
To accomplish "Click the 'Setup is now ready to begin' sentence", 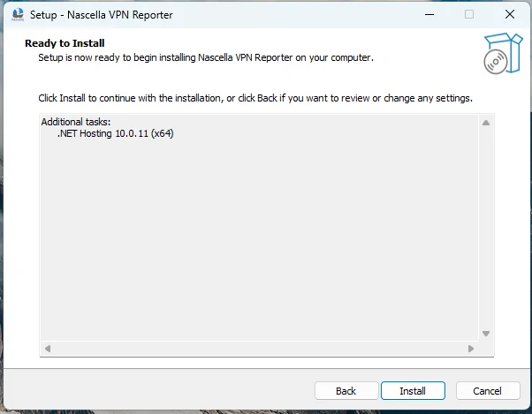I will (206, 57).
